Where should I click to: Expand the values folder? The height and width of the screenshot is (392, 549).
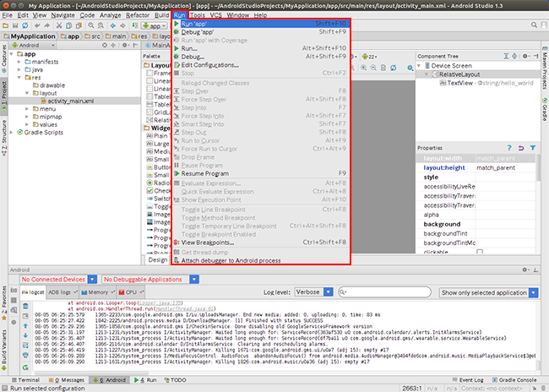click(x=27, y=124)
